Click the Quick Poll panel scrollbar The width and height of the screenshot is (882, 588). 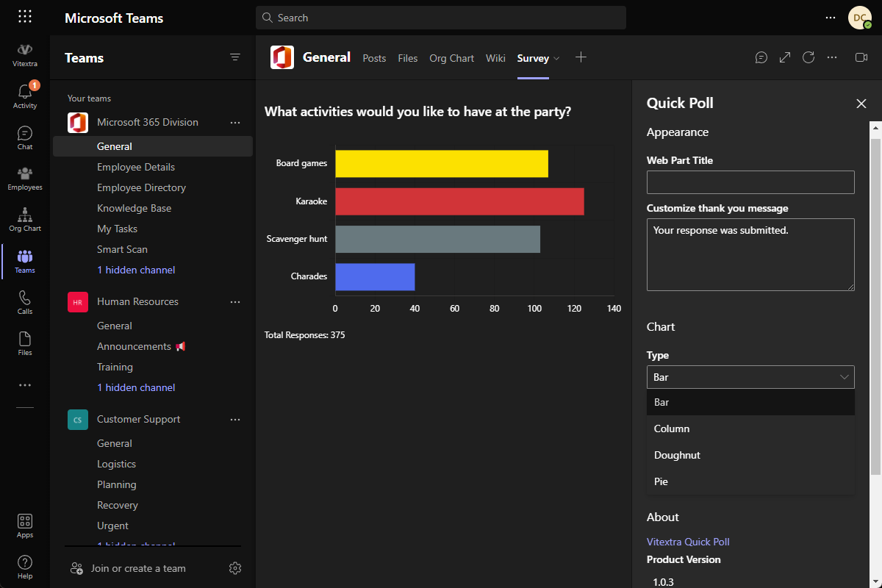click(x=875, y=305)
